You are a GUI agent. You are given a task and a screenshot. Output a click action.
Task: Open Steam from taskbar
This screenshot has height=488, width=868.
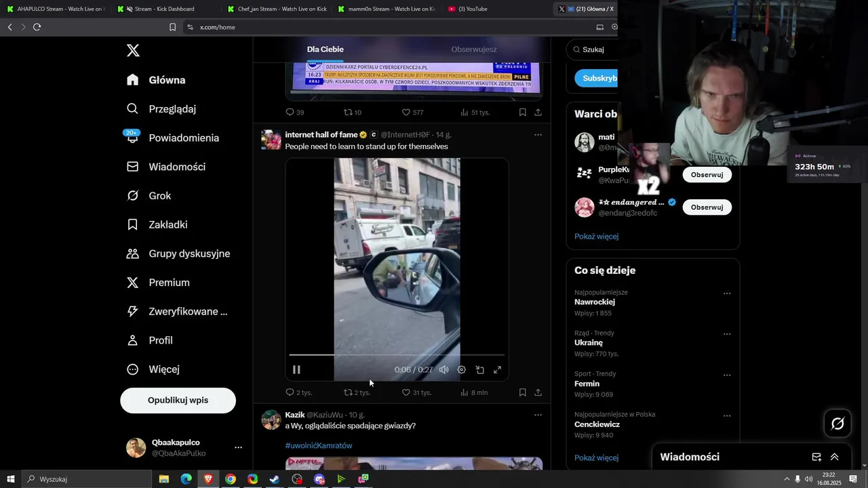275,479
